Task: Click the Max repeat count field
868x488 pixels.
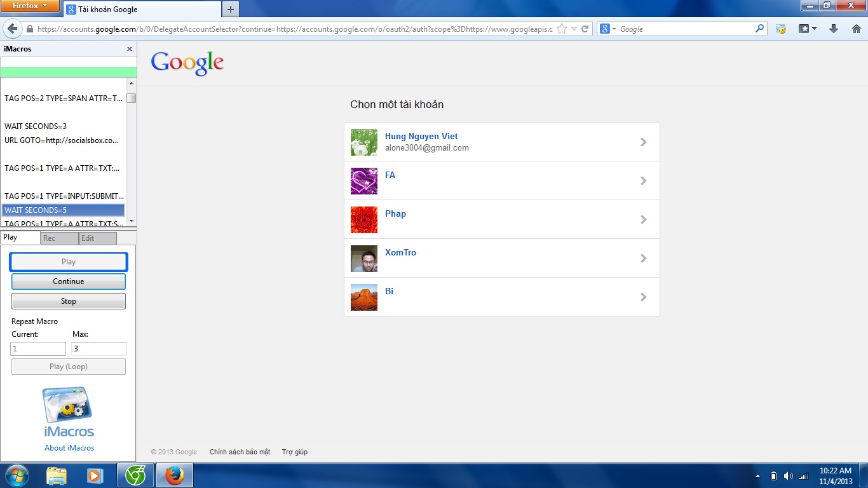Action: coord(99,349)
